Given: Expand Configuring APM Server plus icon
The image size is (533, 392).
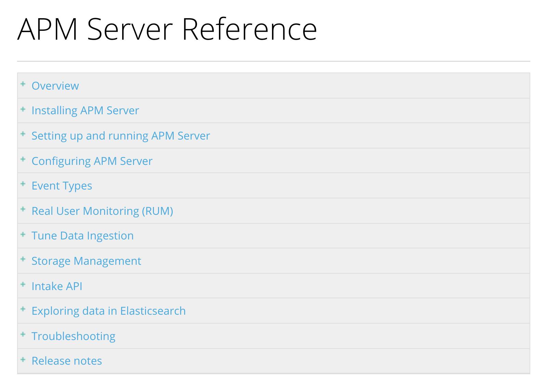Looking at the screenshot, I should point(23,159).
